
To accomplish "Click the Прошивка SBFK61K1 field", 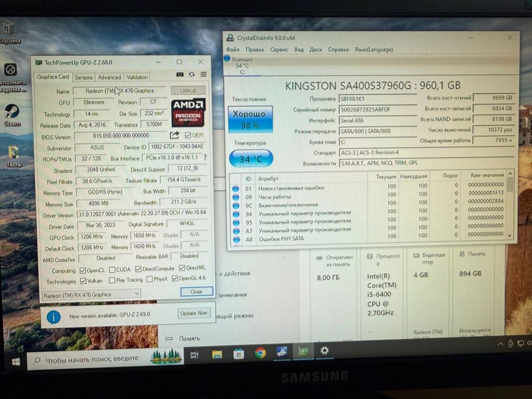I will [377, 99].
